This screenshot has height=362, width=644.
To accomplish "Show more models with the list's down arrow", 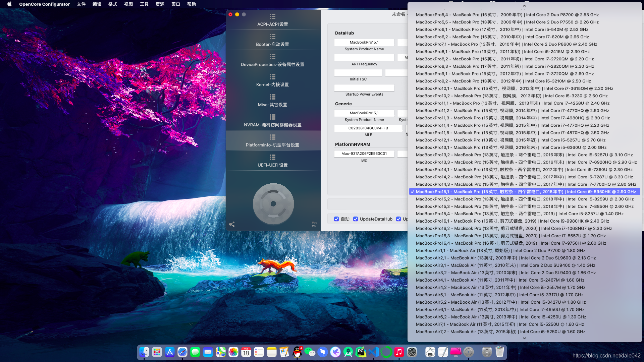I will click(524, 338).
